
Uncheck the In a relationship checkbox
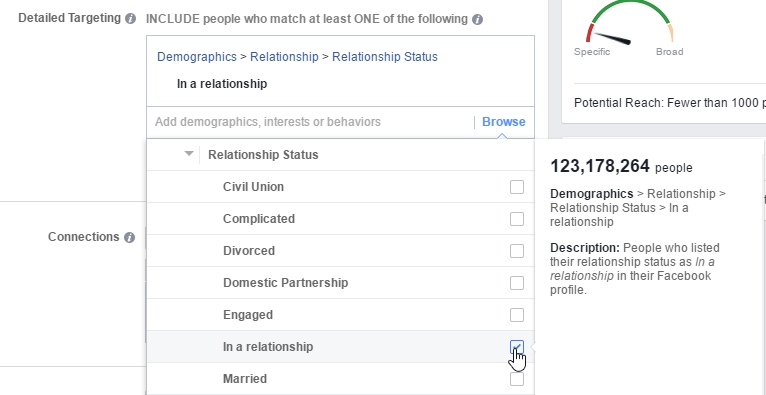click(x=516, y=347)
